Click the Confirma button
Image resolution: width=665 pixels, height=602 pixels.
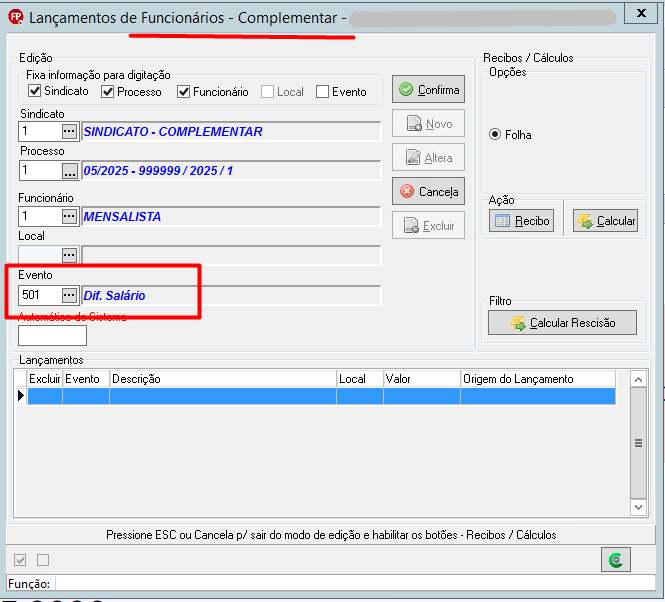point(428,89)
